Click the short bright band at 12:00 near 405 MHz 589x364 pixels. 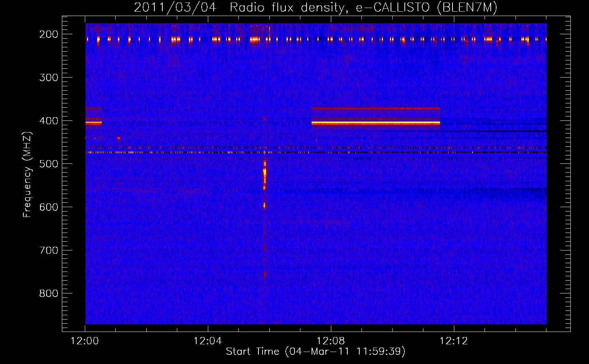pos(94,123)
